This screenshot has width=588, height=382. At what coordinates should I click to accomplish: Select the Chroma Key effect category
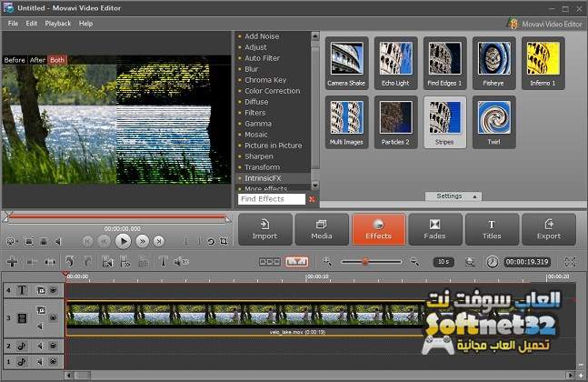[265, 80]
